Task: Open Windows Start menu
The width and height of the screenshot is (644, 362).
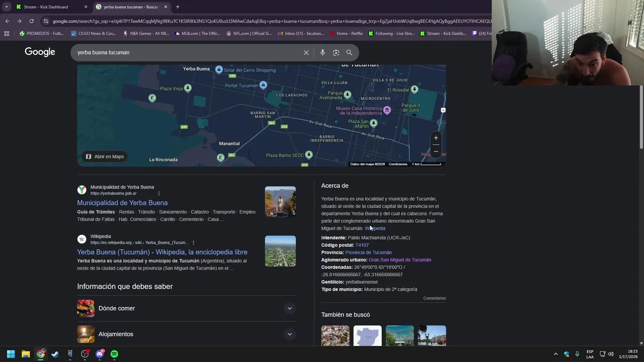Action: pyautogui.click(x=11, y=354)
